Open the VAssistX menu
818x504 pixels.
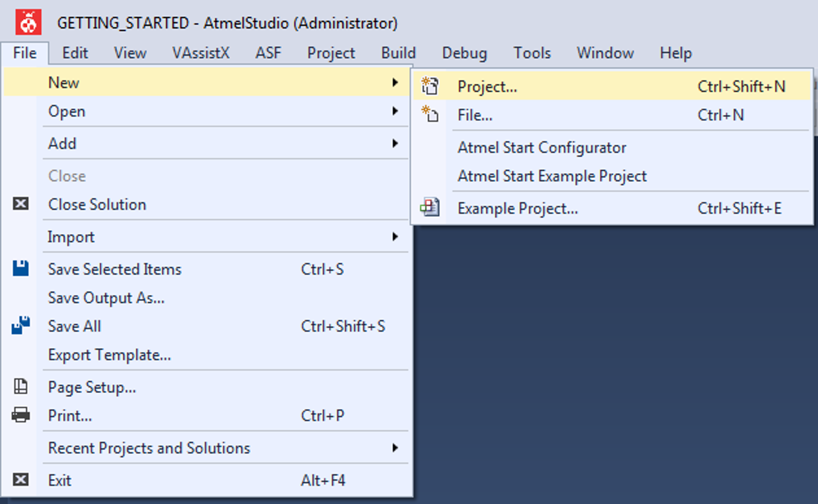pos(201,53)
